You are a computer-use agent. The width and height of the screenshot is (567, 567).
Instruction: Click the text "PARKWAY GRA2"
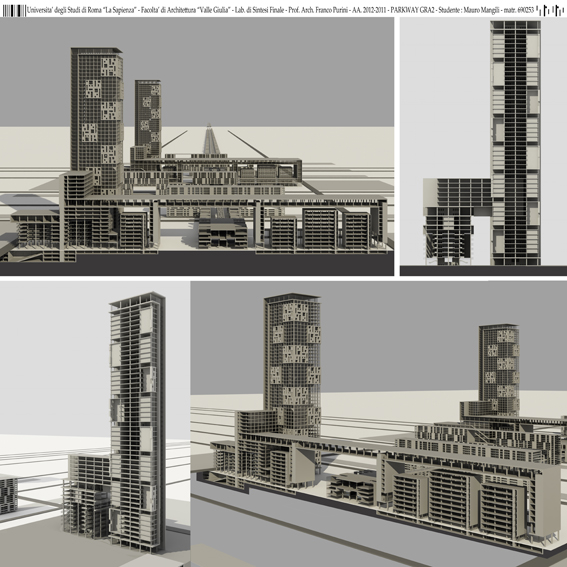tap(412, 10)
